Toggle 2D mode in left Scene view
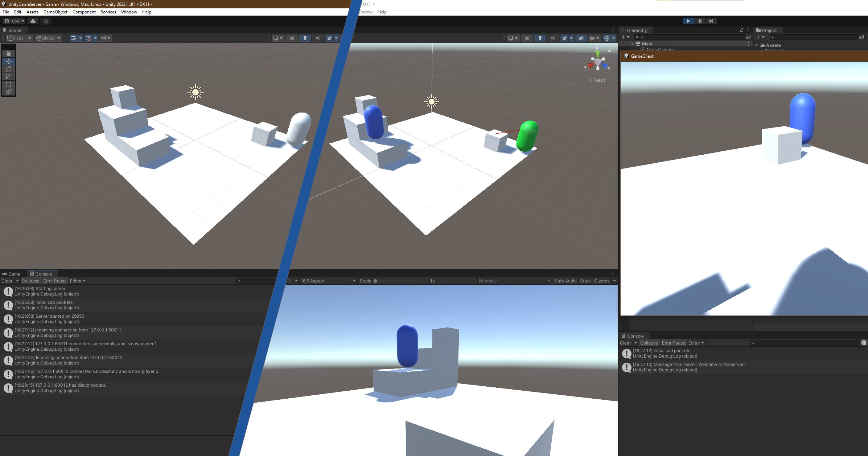This screenshot has width=868, height=456. click(x=292, y=38)
